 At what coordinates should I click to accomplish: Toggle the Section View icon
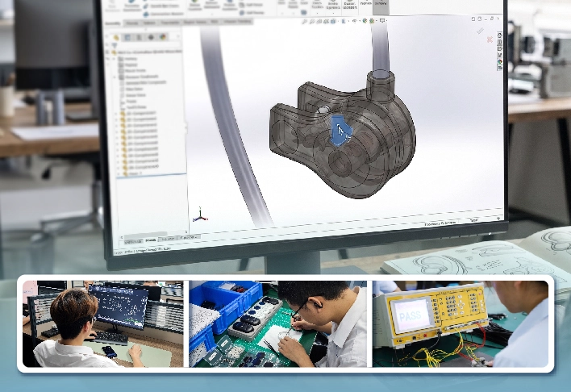click(327, 21)
